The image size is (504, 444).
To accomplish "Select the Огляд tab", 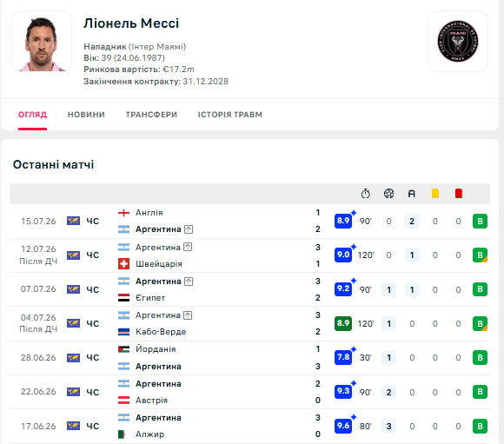I will [32, 115].
